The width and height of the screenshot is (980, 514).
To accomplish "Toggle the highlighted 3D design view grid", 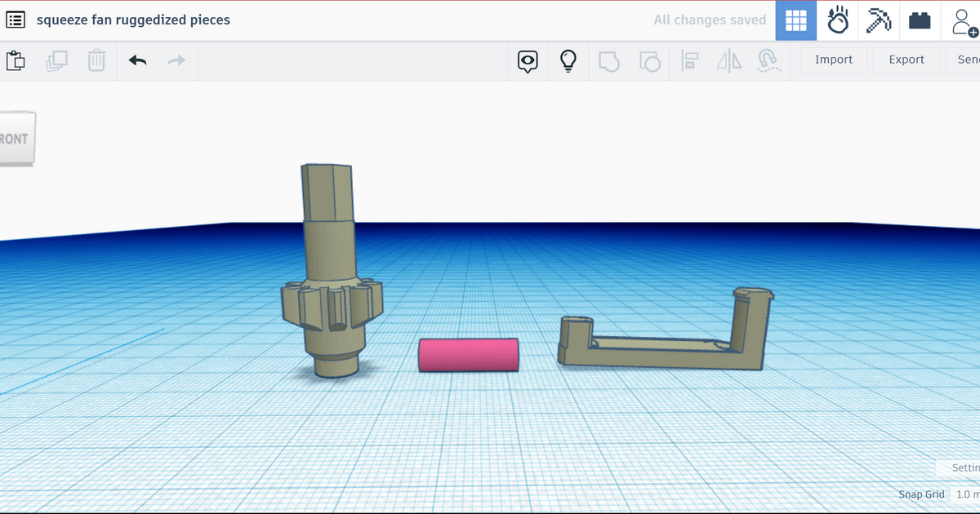I will (x=795, y=20).
